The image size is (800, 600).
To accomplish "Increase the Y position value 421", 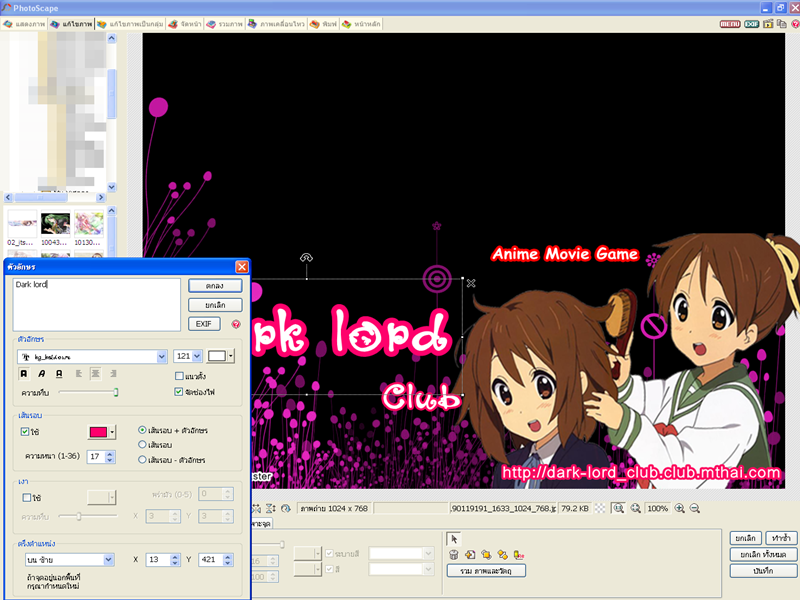I will pyautogui.click(x=228, y=557).
